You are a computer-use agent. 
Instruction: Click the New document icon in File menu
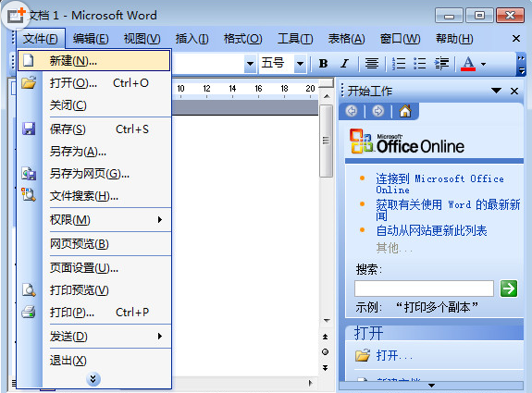(x=29, y=61)
